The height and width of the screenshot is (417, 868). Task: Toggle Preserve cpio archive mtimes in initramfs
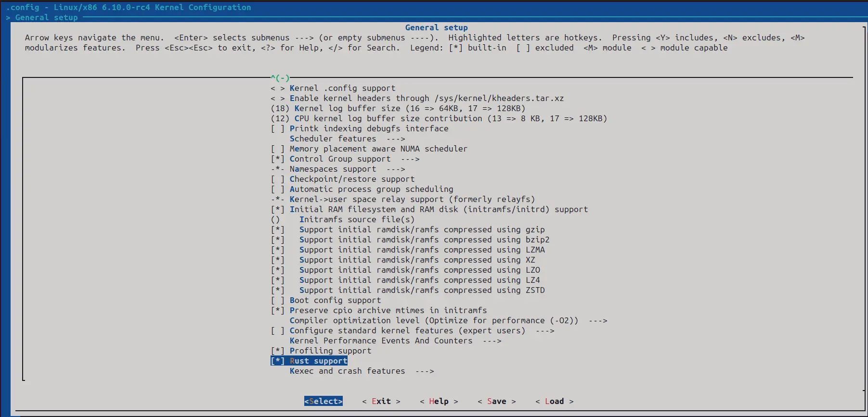(379, 310)
